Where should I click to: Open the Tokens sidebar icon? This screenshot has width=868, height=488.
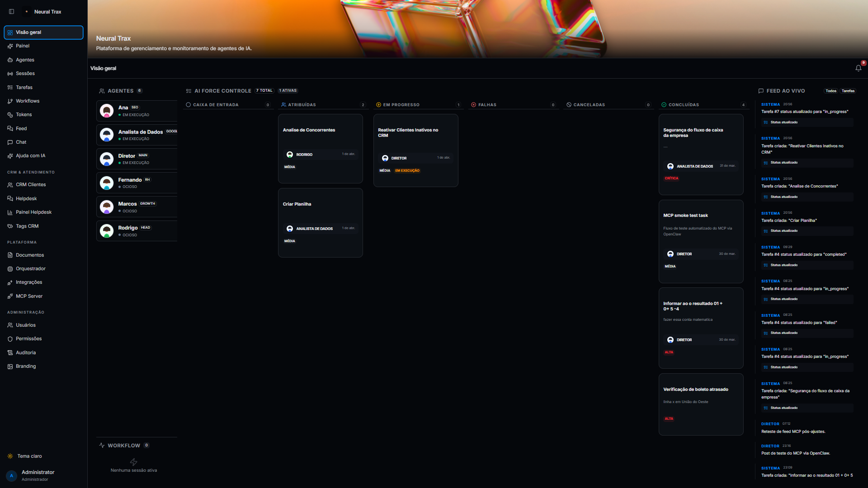pos(10,115)
